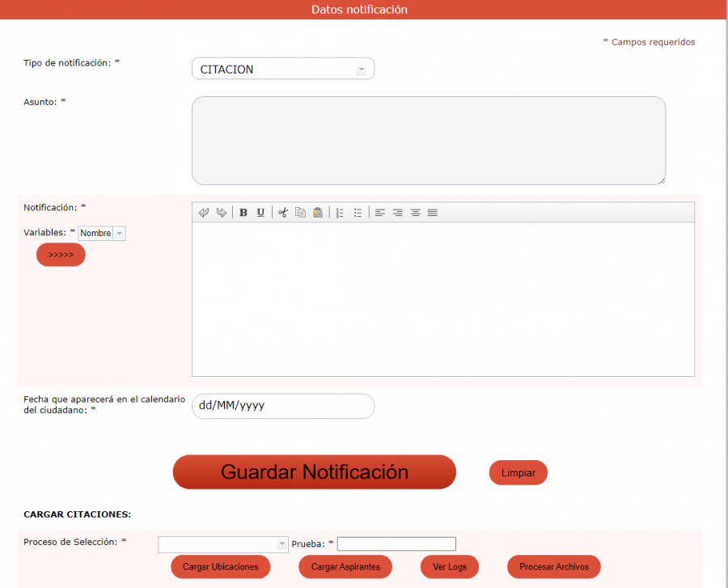Open the Tipo de notificación dropdown
Viewport: 728px width, 588px height.
283,70
